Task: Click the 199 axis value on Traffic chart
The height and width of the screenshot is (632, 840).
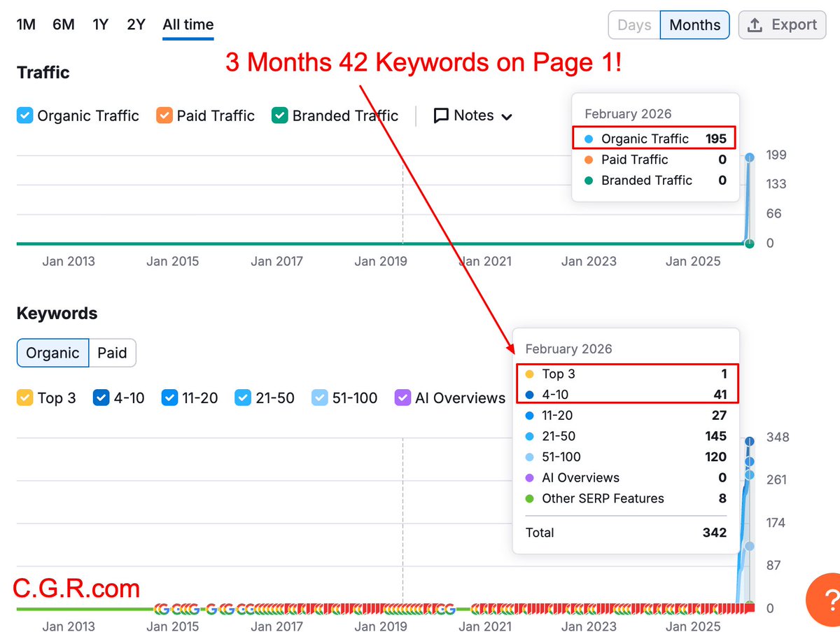Action: pos(776,155)
